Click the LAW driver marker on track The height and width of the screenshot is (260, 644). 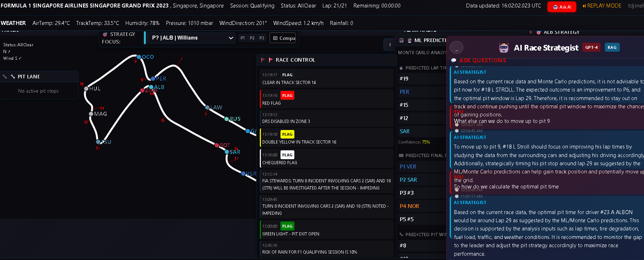207,107
